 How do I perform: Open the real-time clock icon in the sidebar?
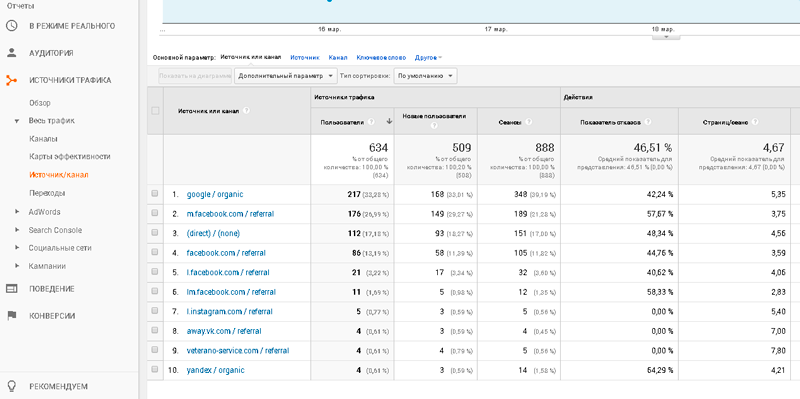click(x=11, y=26)
